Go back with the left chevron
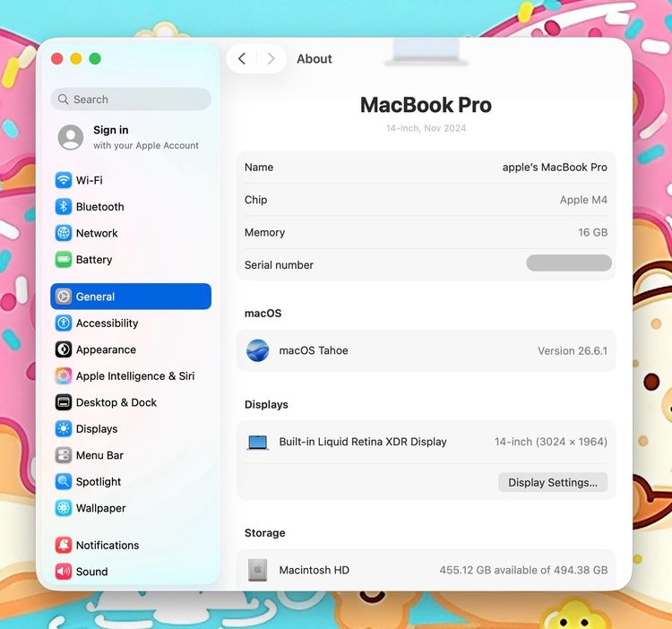 [242, 59]
